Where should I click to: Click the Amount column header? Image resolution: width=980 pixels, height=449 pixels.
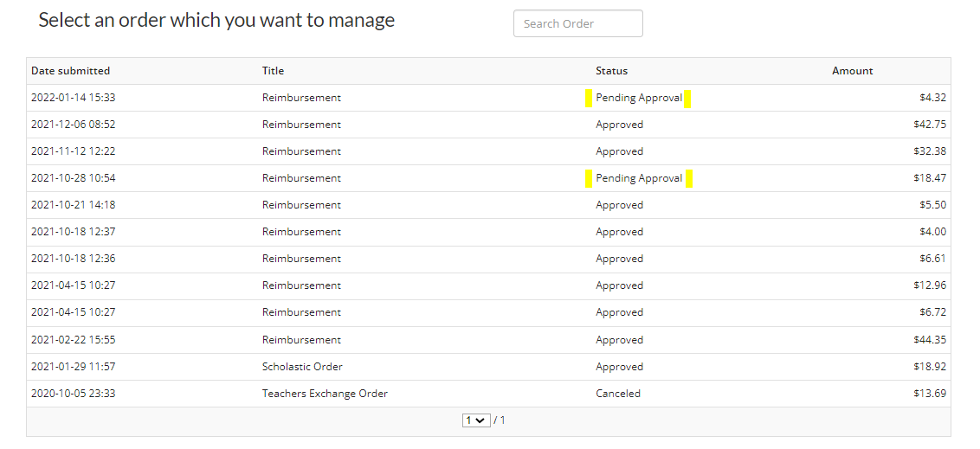[852, 71]
